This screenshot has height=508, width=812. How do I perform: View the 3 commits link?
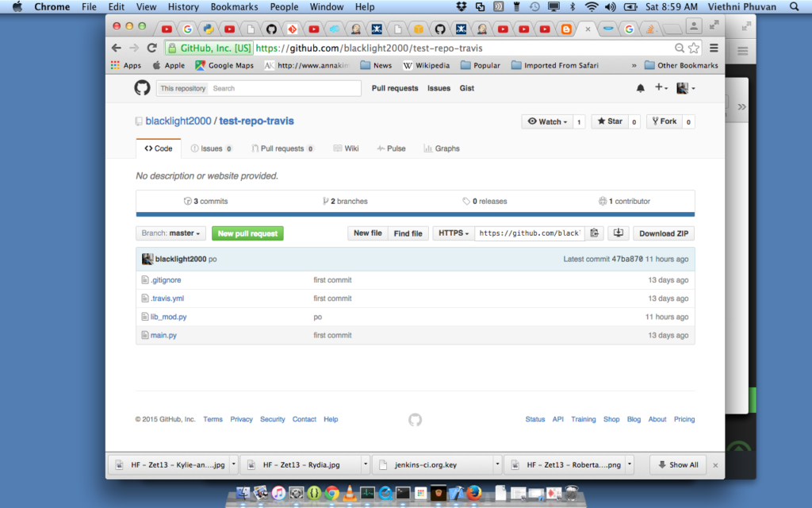(205, 201)
